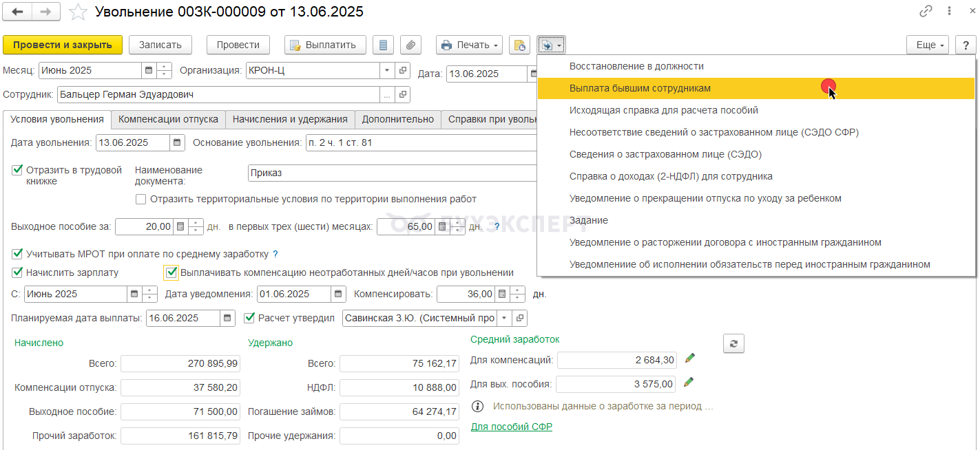Select Уведомление о прекращении отпуска по уходу
Viewport: 980px width, 450px height.
coord(756,198)
